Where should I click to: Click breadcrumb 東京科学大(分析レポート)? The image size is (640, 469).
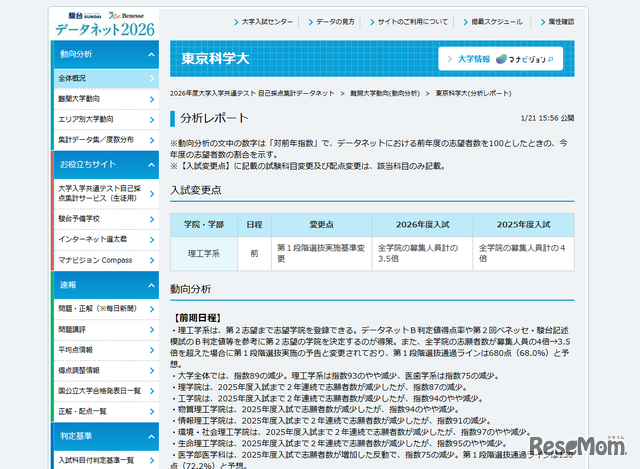pyautogui.click(x=473, y=93)
